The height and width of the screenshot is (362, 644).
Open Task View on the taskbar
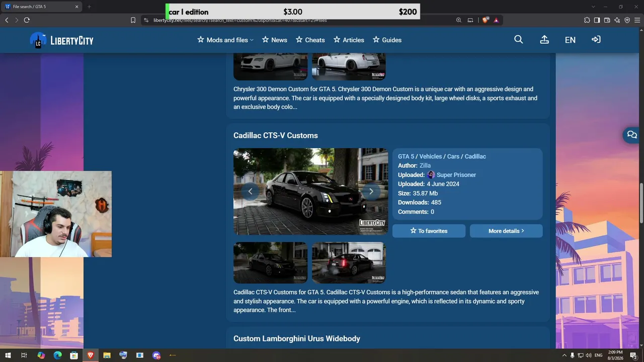pos(24,355)
